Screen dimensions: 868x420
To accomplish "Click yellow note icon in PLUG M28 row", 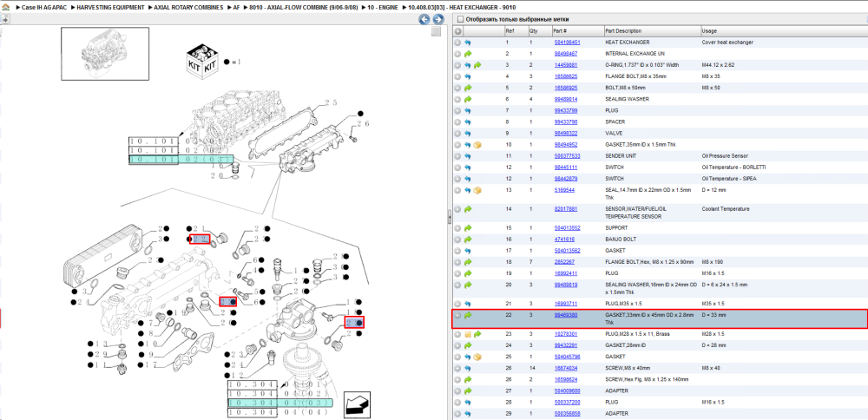I will [x=468, y=334].
